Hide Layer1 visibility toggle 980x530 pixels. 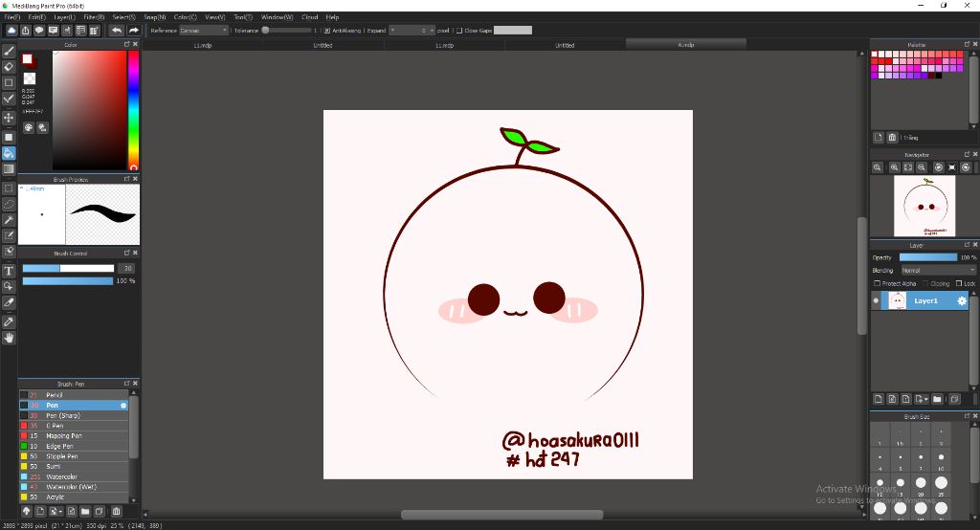876,300
